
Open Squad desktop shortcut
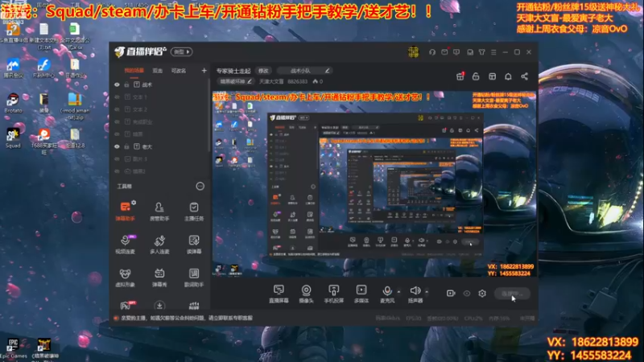click(13, 138)
